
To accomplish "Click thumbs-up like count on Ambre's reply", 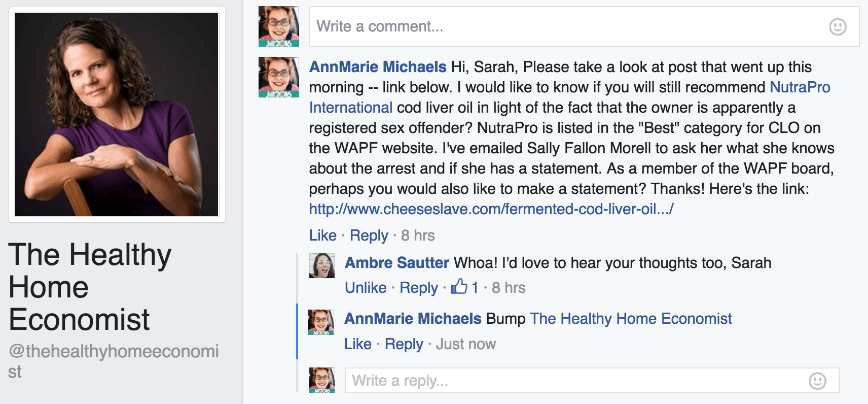I will tap(465, 287).
